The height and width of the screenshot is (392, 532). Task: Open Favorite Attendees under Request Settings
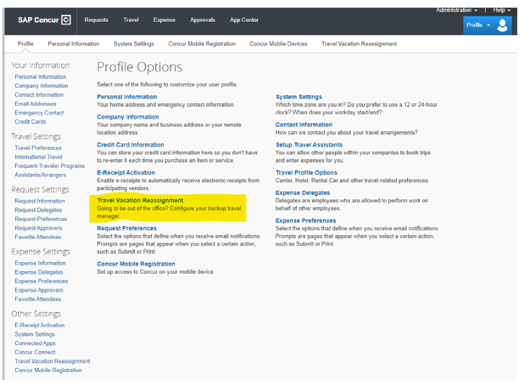38,237
